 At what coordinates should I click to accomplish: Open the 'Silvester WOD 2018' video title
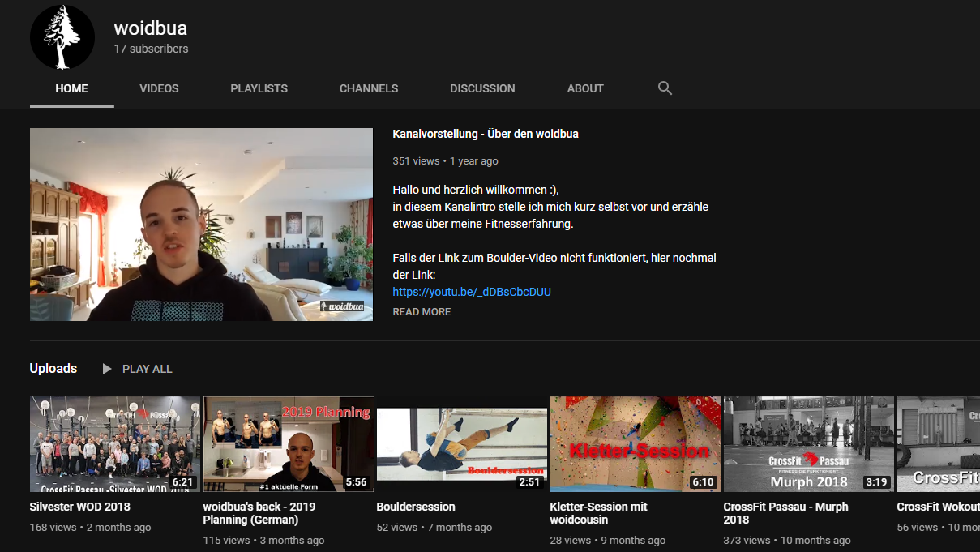tap(80, 507)
